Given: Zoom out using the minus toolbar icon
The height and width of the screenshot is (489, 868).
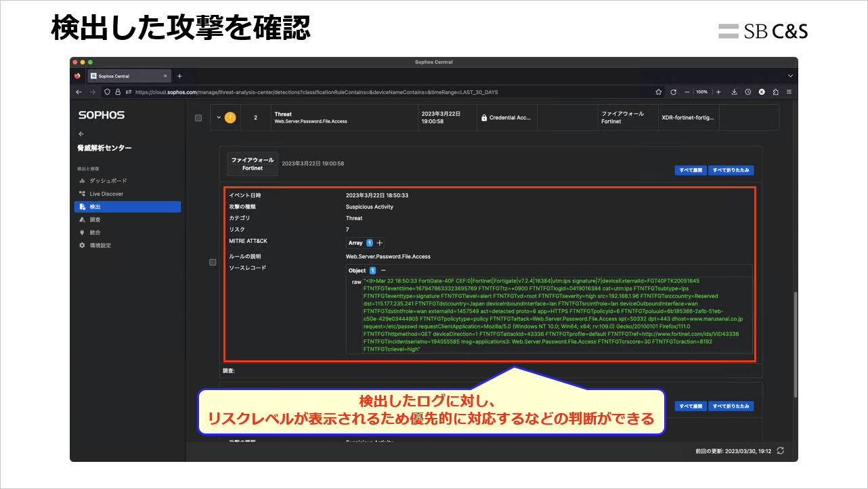Looking at the screenshot, I should tap(687, 92).
